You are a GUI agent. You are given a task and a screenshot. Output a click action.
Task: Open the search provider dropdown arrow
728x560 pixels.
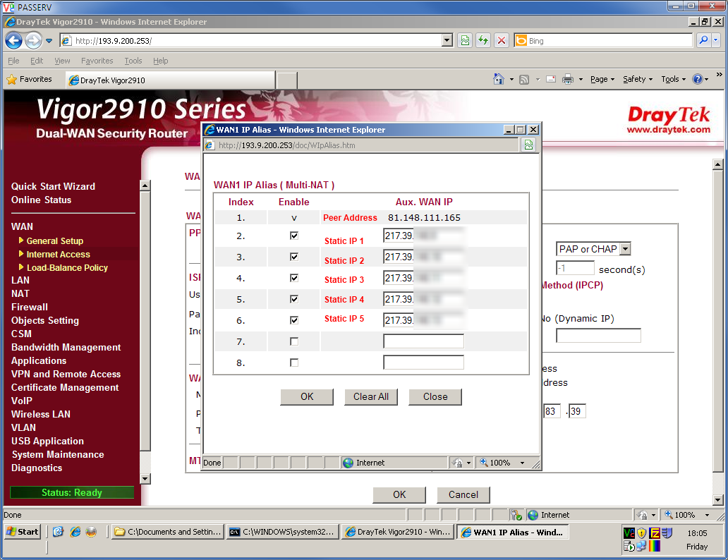tap(715, 41)
